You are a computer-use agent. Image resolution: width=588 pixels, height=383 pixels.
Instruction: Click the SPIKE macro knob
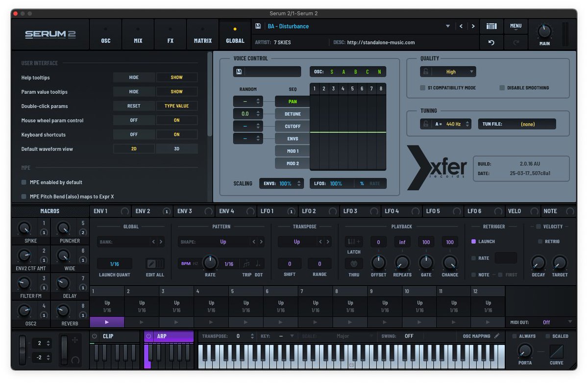[x=24, y=228]
